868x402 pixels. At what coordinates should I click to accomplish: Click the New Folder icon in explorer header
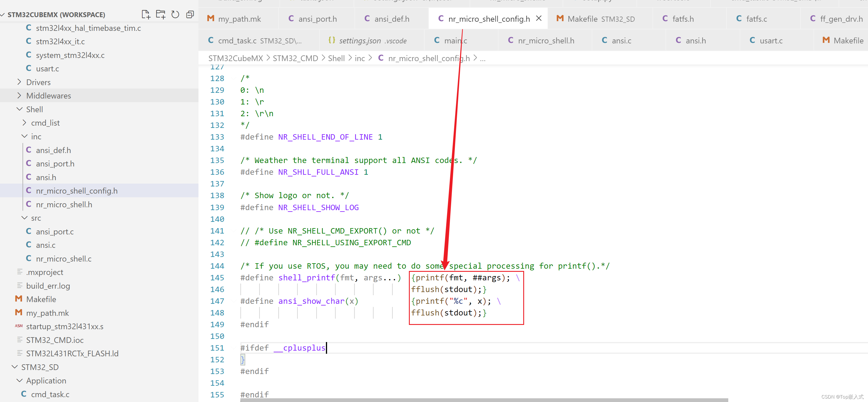(160, 15)
